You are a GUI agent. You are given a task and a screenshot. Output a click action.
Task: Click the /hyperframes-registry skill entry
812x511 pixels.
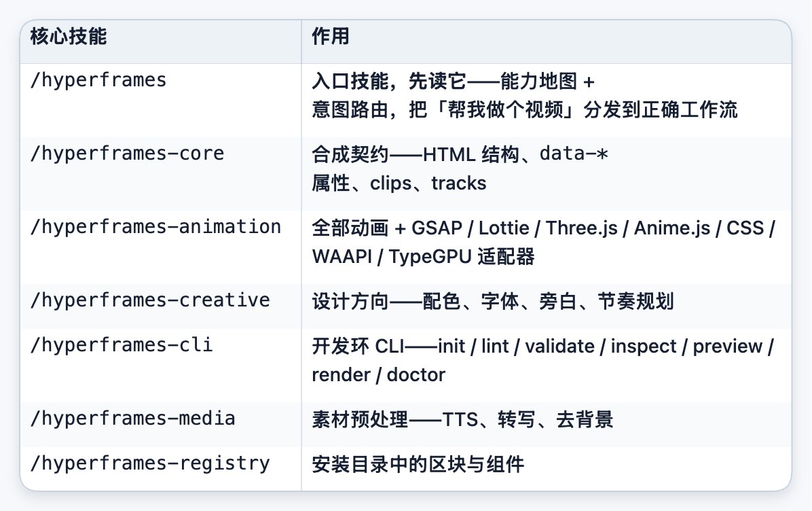(150, 463)
